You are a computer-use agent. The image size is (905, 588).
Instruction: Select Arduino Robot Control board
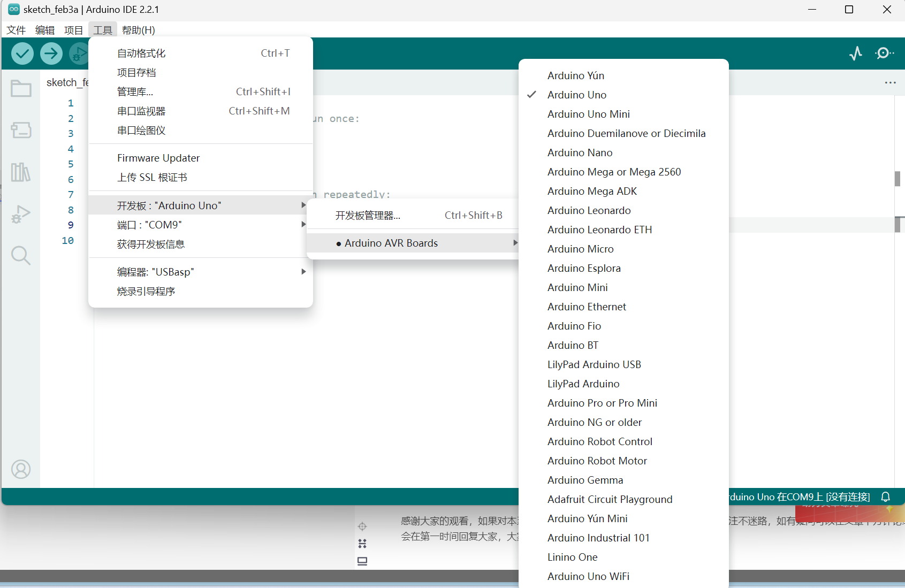pos(623,441)
